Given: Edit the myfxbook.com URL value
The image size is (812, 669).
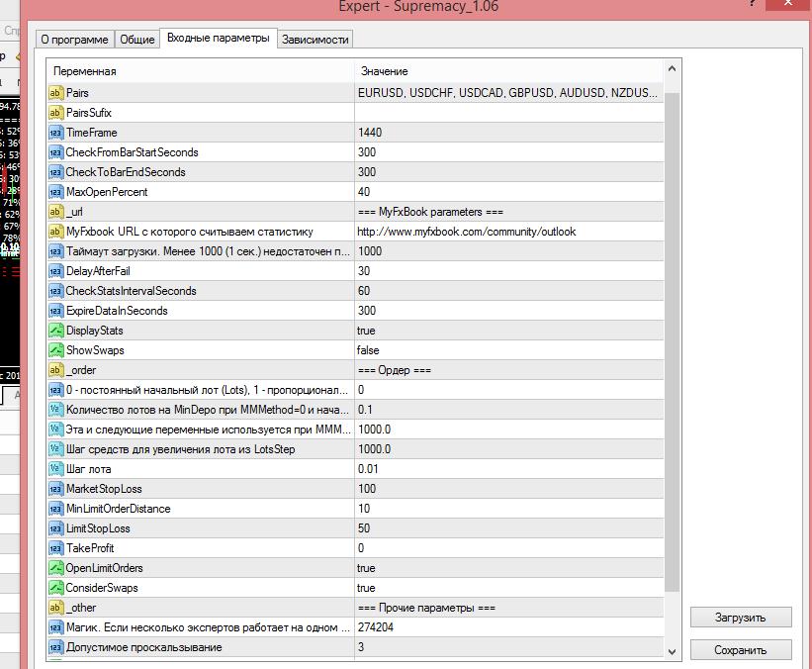Looking at the screenshot, I should click(509, 232).
